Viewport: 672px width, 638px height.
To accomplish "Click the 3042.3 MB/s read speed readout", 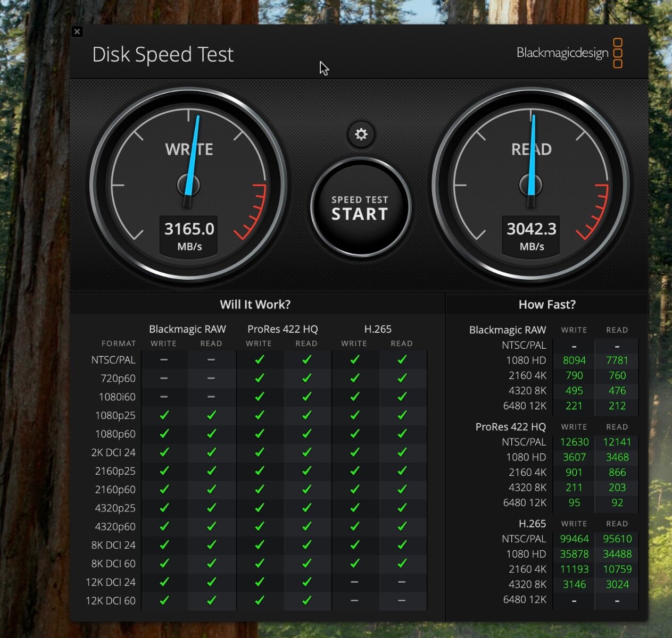I will click(532, 236).
